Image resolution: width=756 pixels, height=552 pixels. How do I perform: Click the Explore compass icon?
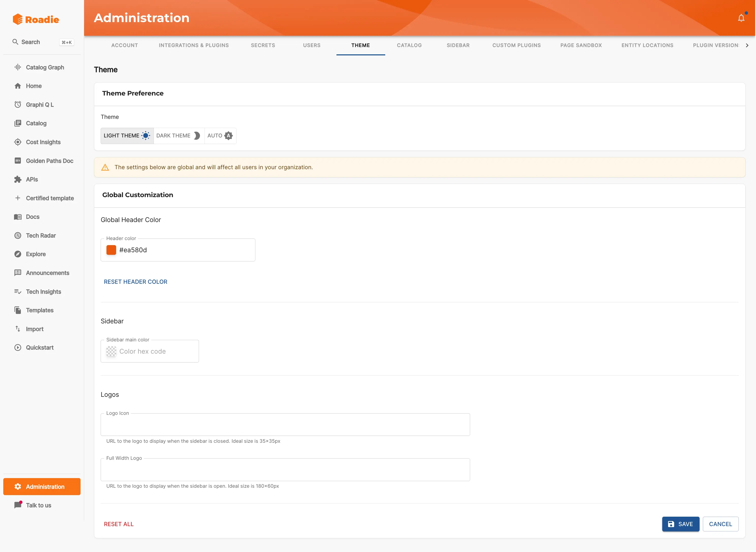[18, 254]
